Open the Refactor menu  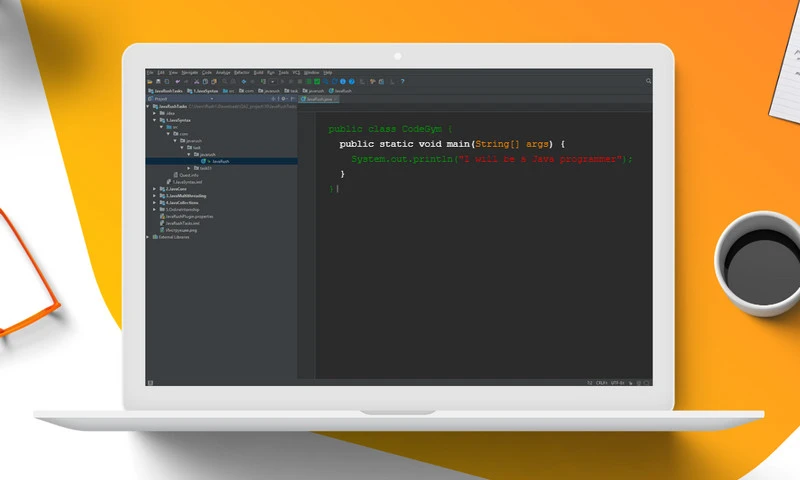[x=241, y=72]
